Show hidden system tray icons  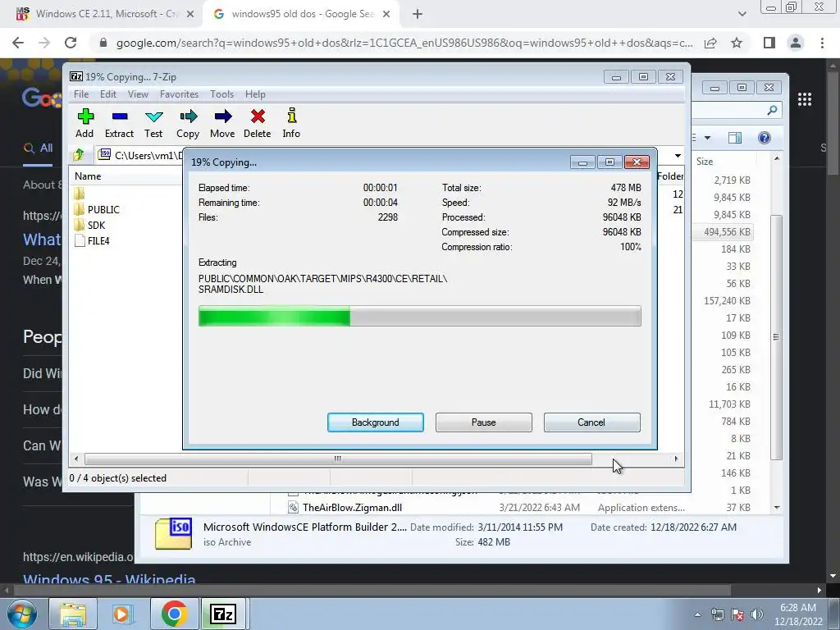(x=697, y=615)
